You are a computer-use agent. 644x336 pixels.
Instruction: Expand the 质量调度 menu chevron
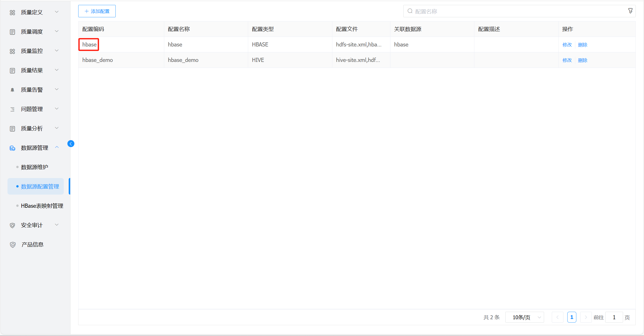[57, 31]
